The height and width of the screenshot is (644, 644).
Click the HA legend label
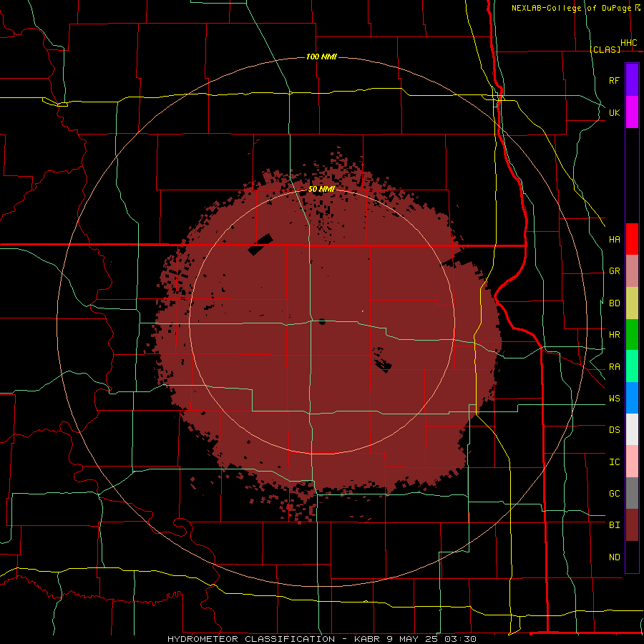pos(614,239)
